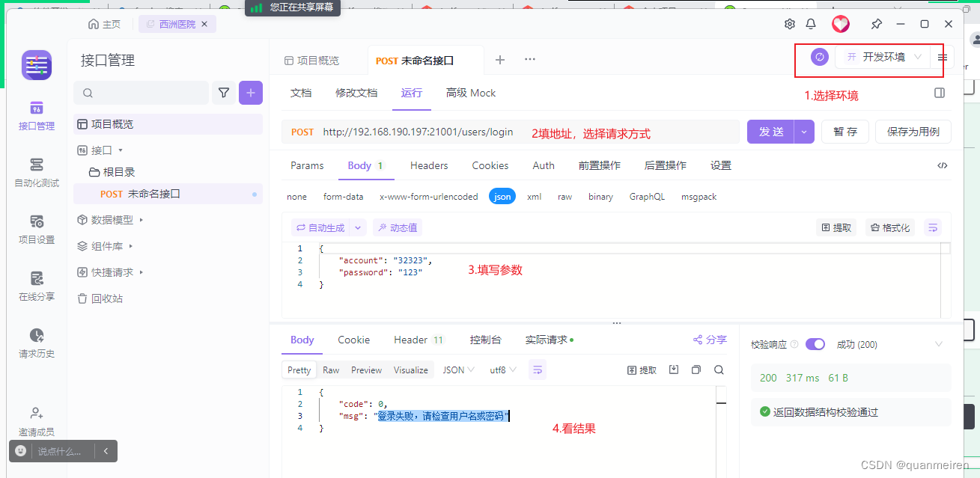980x478 pixels.
Task: Toggle the right side panel layout icon
Action: (939, 93)
